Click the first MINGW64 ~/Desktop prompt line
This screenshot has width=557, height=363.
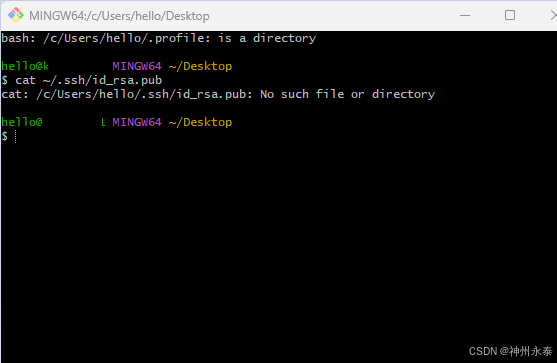[x=117, y=66]
